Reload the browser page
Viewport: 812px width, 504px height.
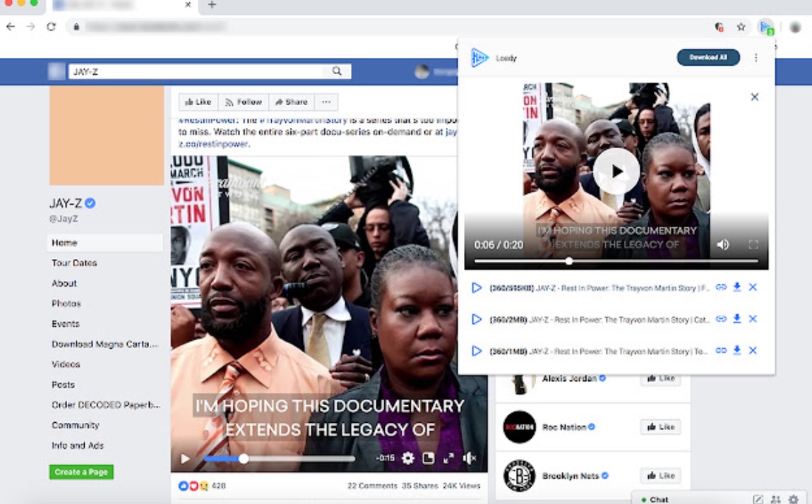[x=51, y=26]
